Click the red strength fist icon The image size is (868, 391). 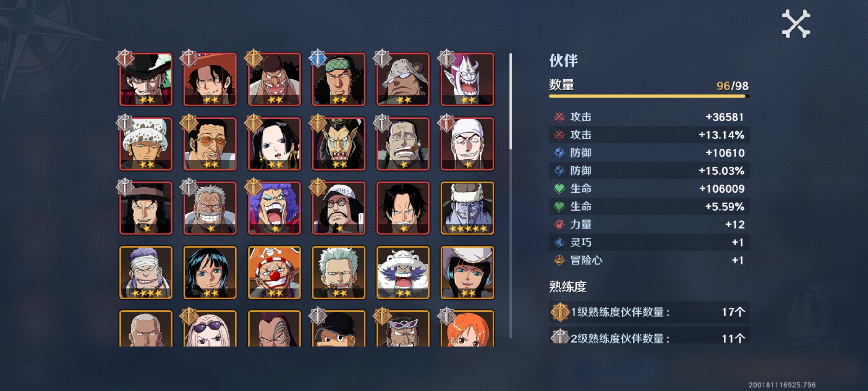coord(559,224)
